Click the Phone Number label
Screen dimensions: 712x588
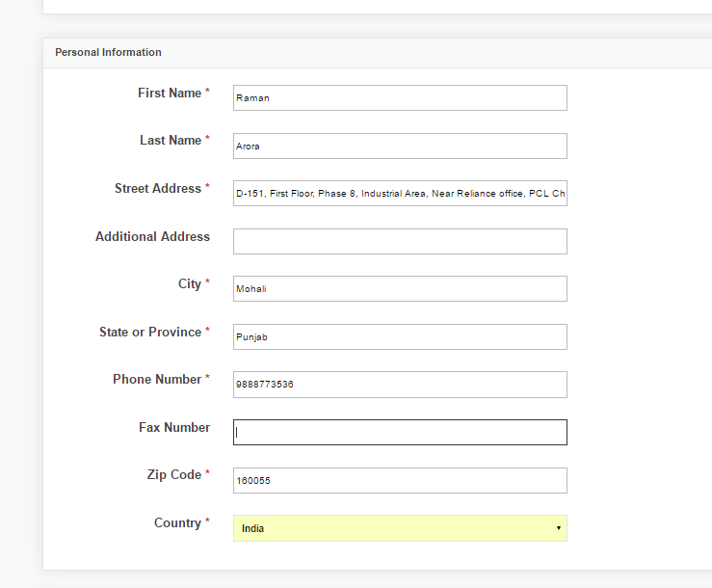(157, 379)
